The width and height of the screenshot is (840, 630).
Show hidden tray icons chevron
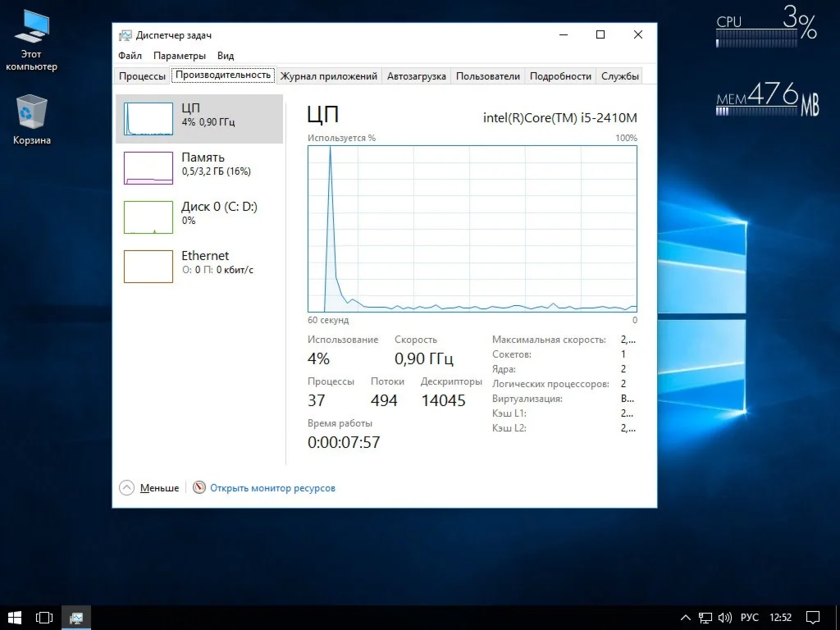coord(686,617)
